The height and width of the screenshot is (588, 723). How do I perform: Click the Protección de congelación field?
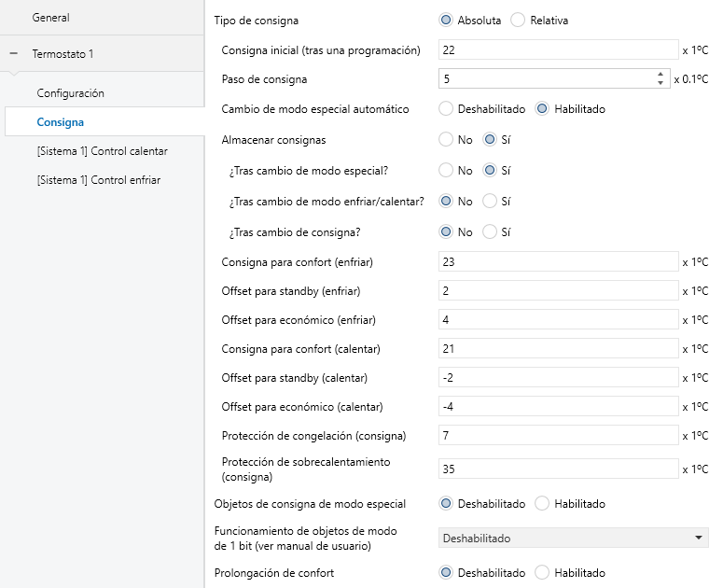[559, 435]
